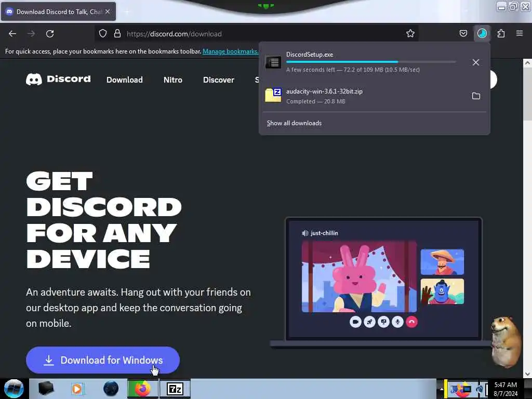Click the DiscordSetup.exe file icon
Viewport: 532px width, 399px height.
[273, 62]
